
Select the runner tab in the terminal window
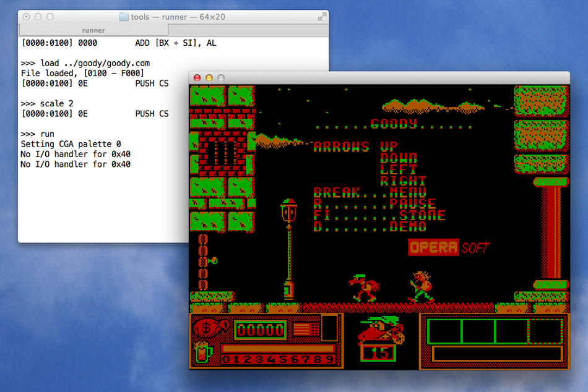tap(93, 30)
